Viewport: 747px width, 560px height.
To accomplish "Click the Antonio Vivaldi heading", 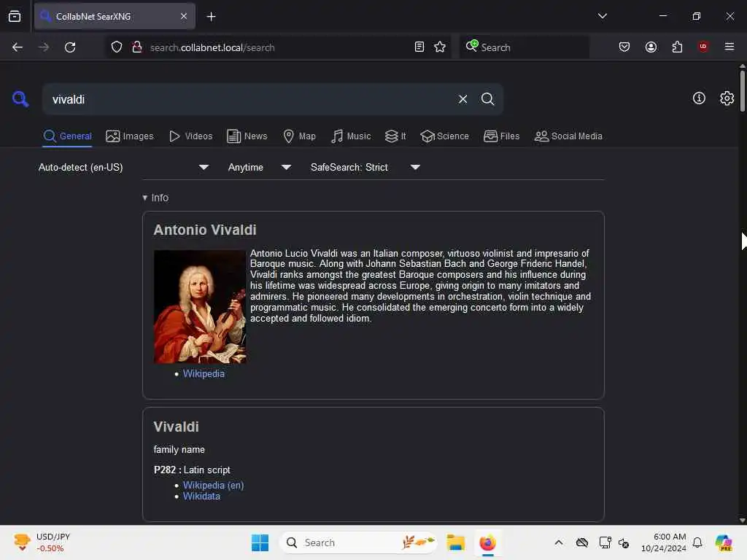I will coord(205,230).
